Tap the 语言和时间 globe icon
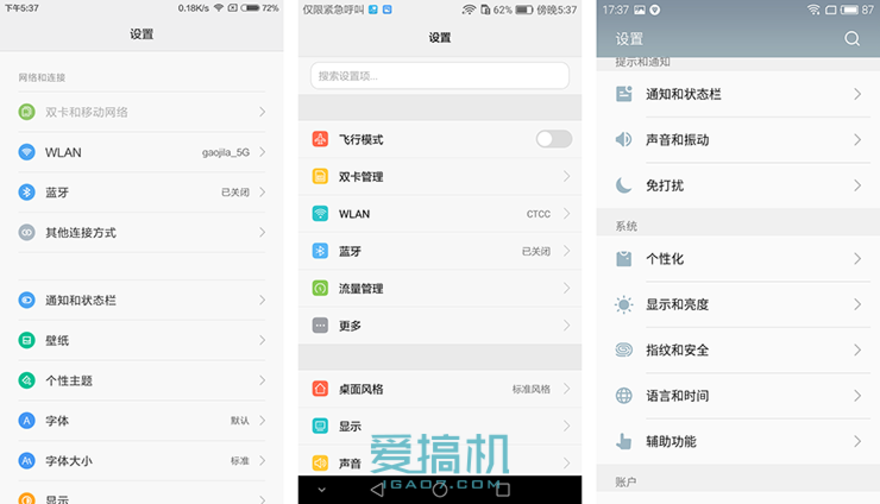The height and width of the screenshot is (504, 880). (624, 396)
